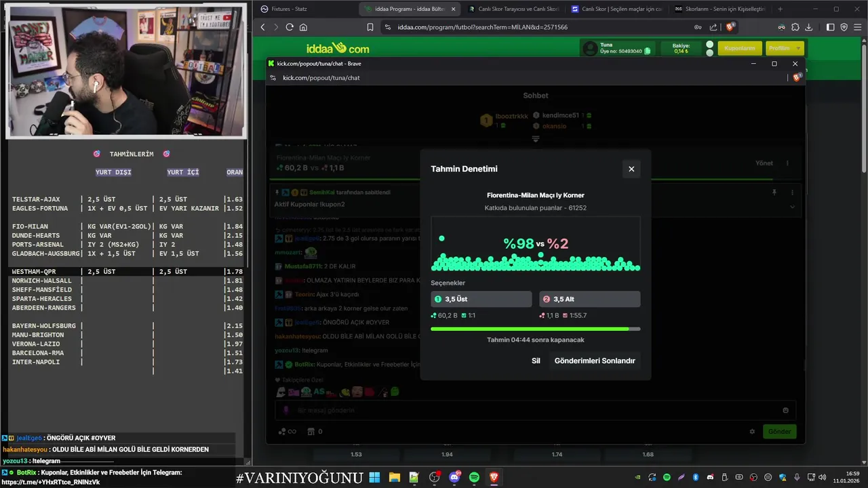The image size is (868, 488).
Task: Open the Bluetooth tray icon
Action: [x=695, y=477]
